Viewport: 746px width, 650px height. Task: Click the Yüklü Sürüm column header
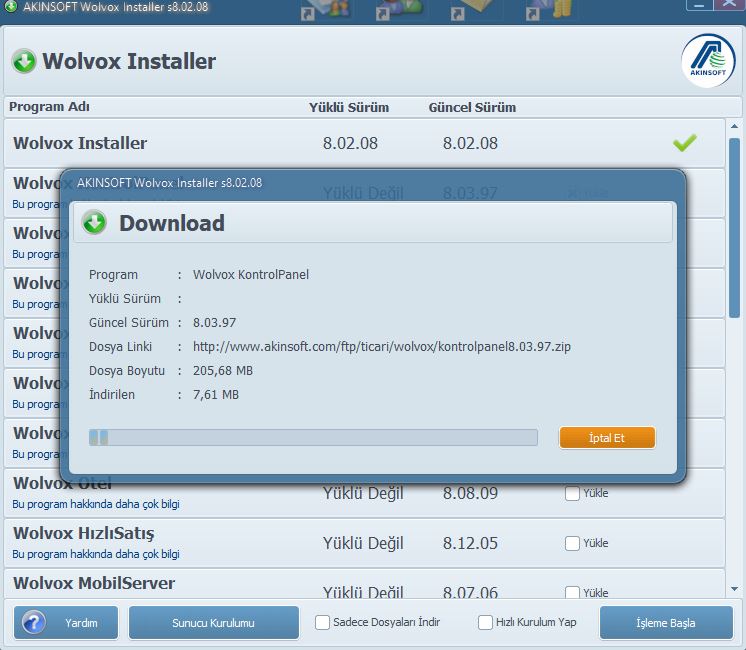349,108
